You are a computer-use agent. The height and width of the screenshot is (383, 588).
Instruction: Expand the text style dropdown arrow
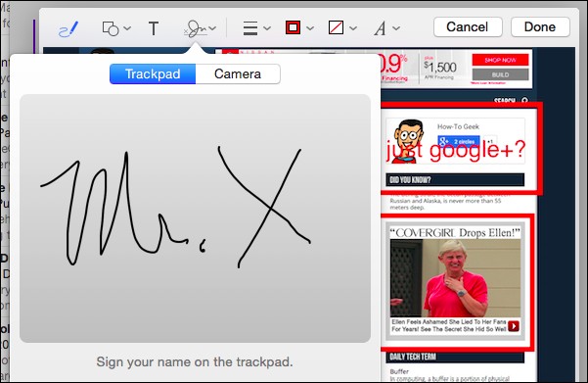point(396,28)
